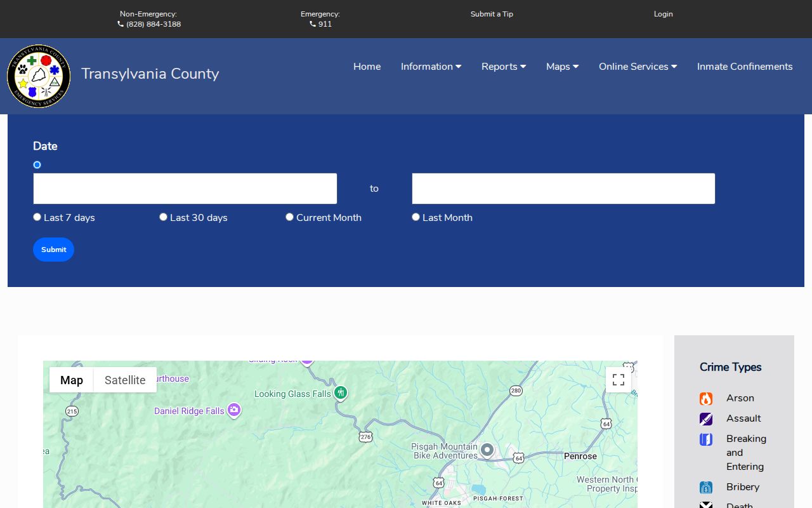Screen dimensions: 812x508
Task: Open the Login link
Action: [x=663, y=14]
